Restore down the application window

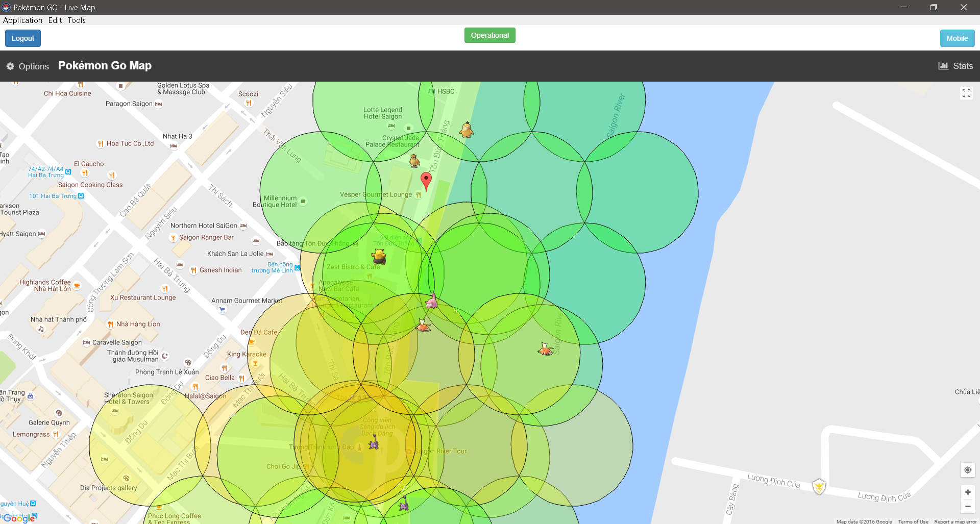[x=934, y=7]
